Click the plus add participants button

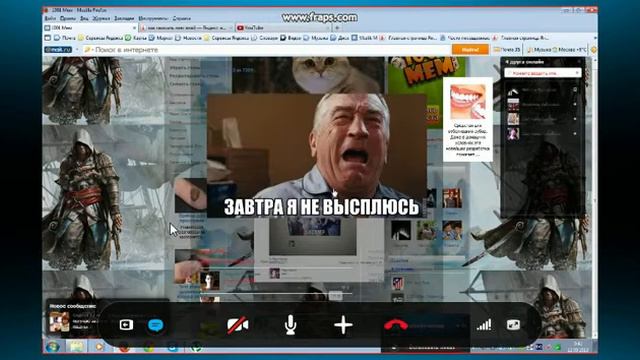point(343,325)
